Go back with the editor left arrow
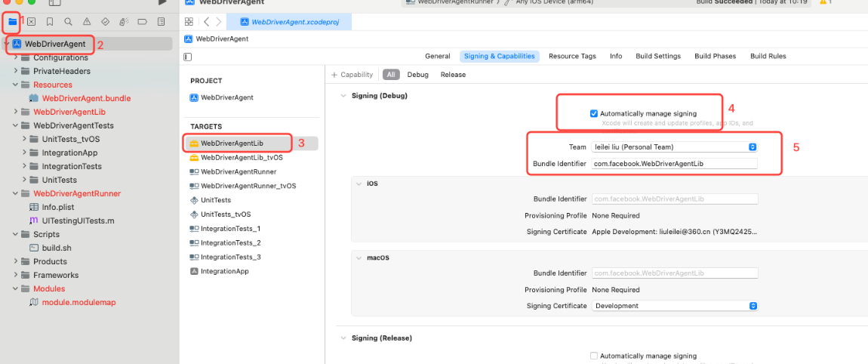This screenshot has height=364, width=868. coord(207,22)
